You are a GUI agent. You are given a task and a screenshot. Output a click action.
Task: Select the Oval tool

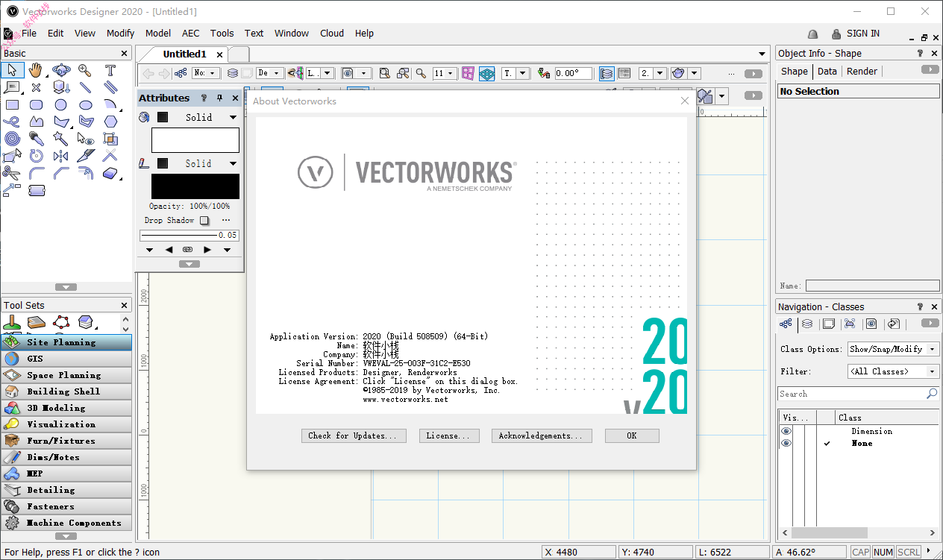click(85, 104)
